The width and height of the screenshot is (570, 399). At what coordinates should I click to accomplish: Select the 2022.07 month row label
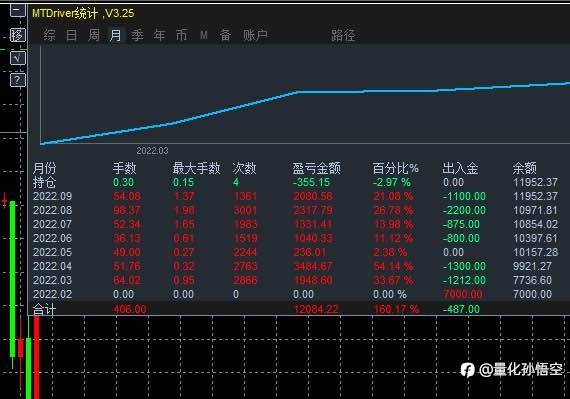[52, 224]
